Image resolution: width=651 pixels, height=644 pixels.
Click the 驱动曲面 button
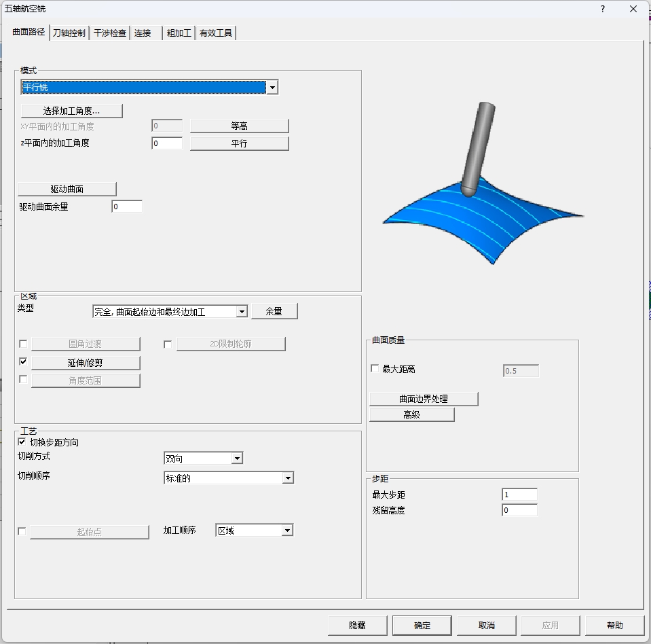pos(67,189)
